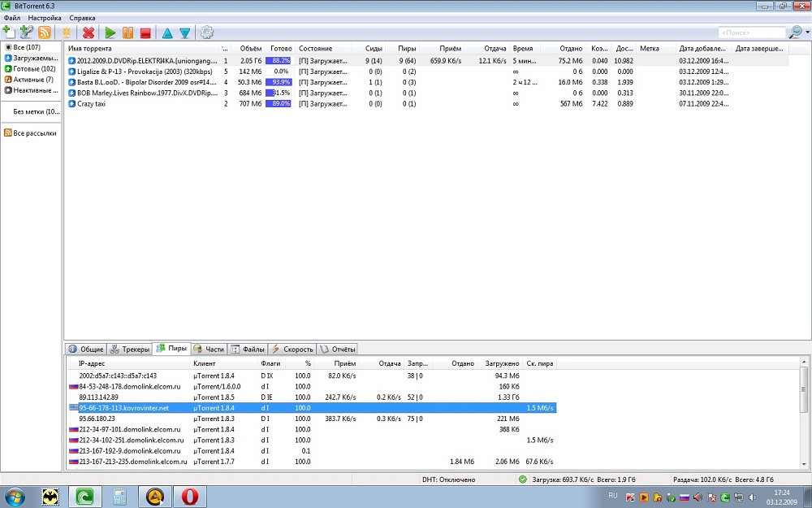Select torrent Ligalize & P-13 - Provokacija
Image resolution: width=812 pixels, height=508 pixels.
[x=428, y=72]
